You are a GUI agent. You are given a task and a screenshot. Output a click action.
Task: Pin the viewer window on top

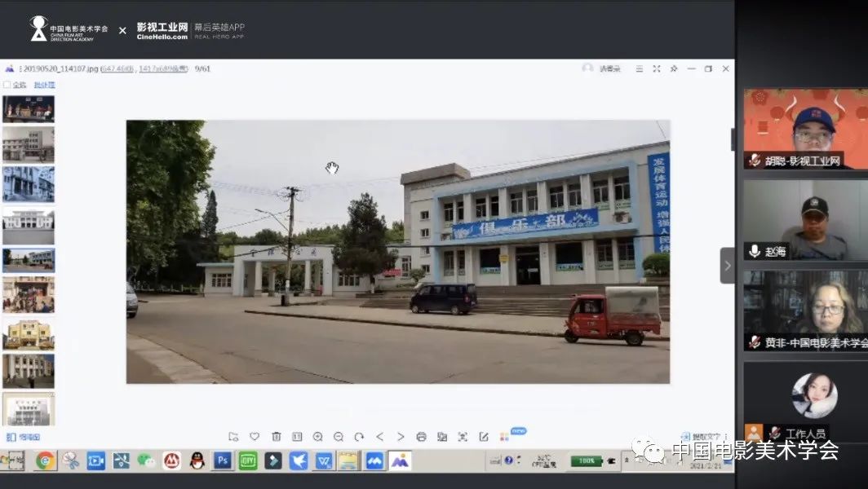tap(674, 69)
